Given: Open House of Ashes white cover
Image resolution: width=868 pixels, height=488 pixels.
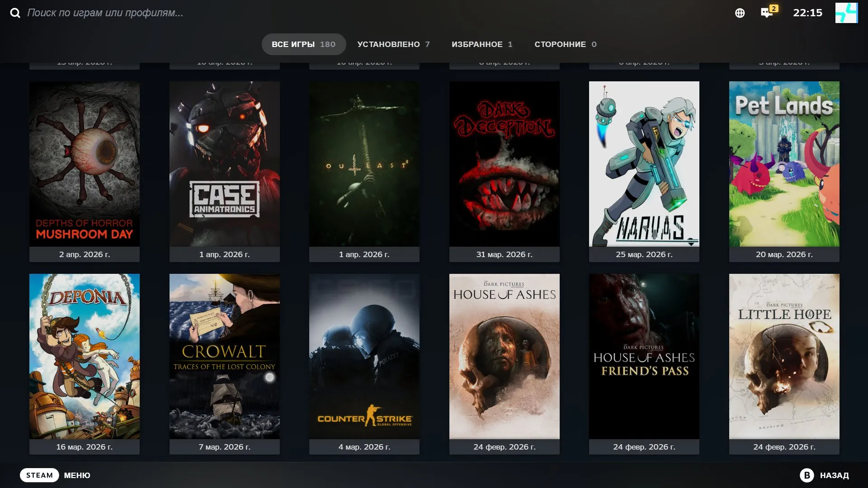Looking at the screenshot, I should (505, 357).
